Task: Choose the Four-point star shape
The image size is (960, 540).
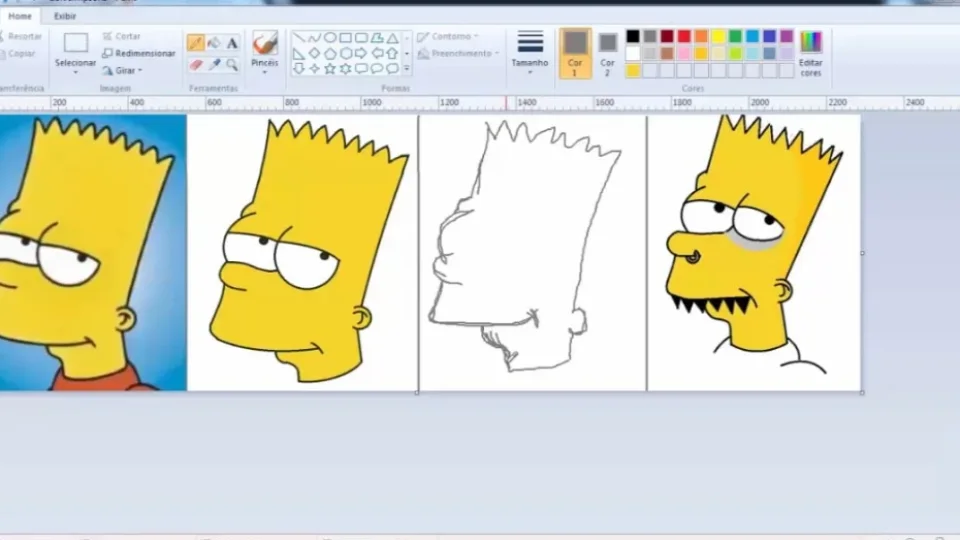Action: [314, 69]
